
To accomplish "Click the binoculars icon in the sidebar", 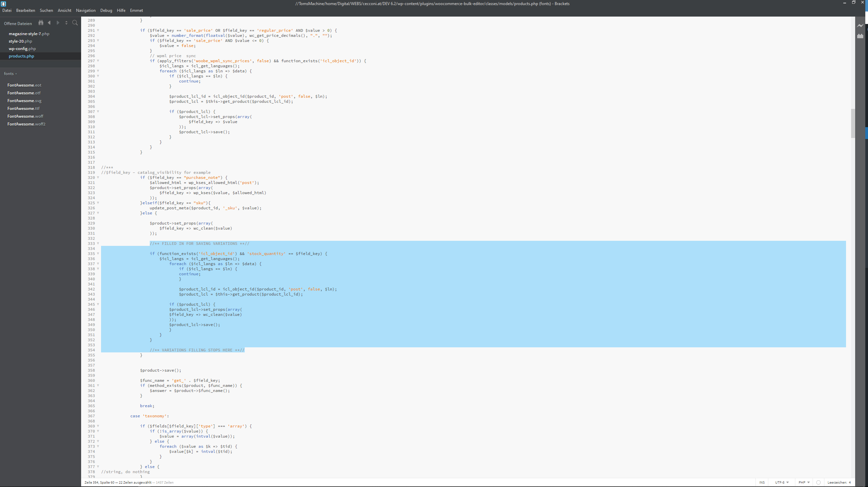I will tap(41, 23).
